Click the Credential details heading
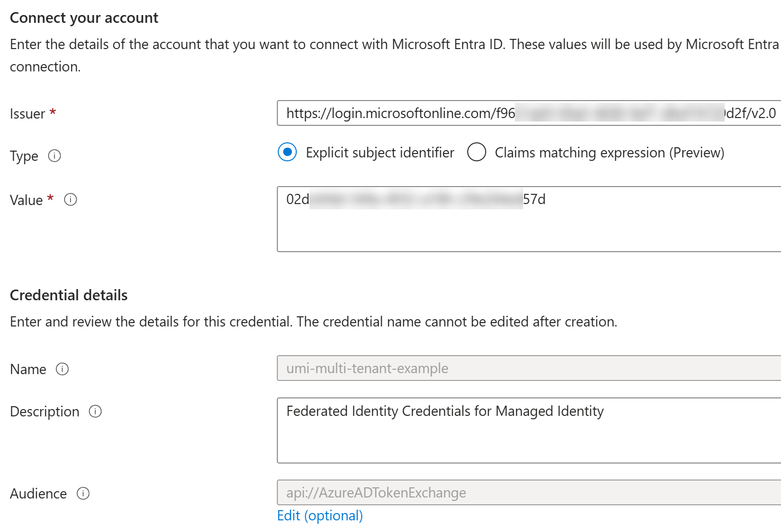 point(68,295)
